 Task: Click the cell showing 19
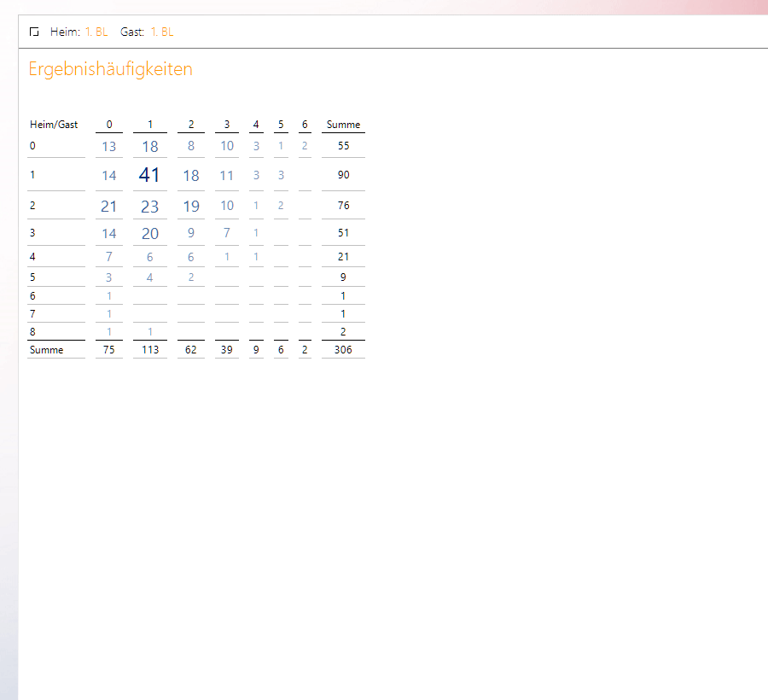click(191, 207)
